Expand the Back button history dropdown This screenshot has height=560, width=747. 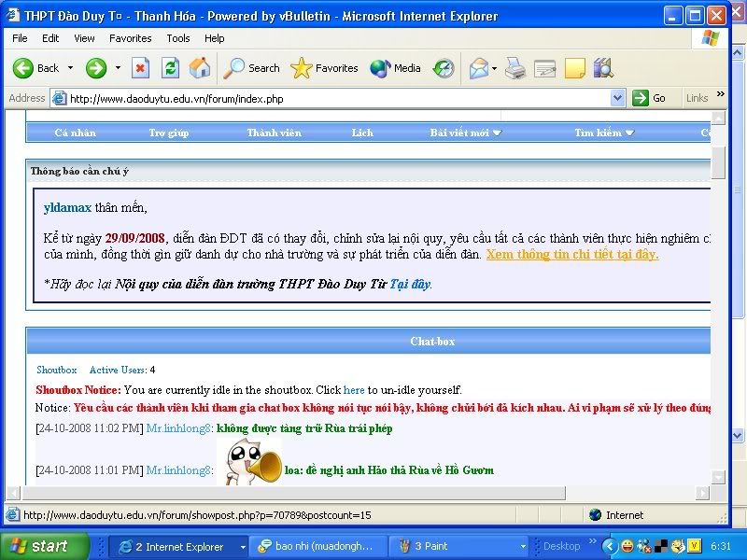(x=70, y=68)
